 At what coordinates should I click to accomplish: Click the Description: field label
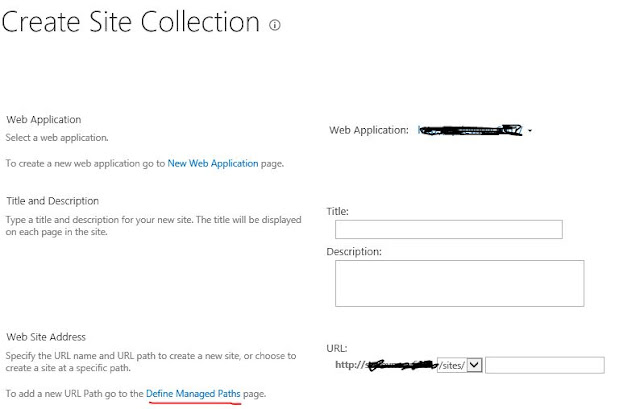point(355,251)
